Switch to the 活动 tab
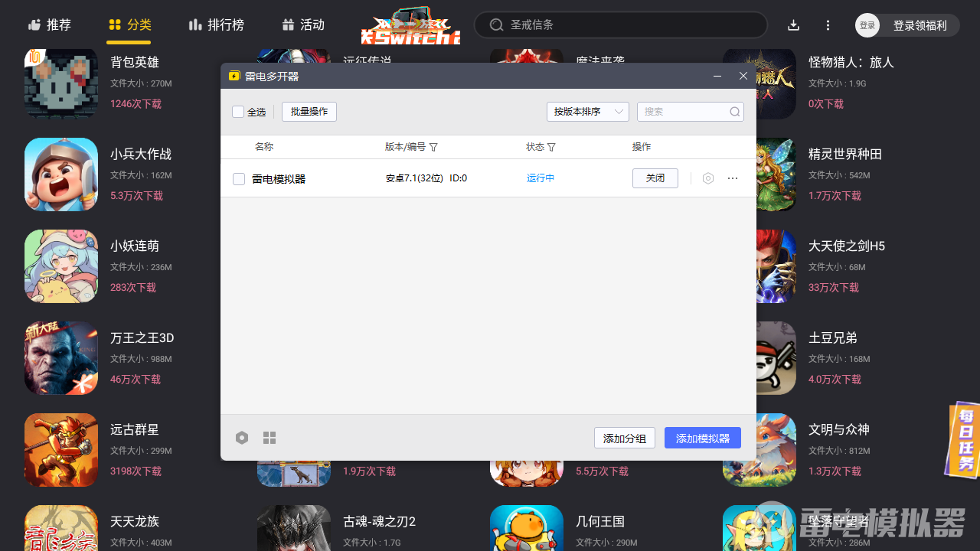The image size is (980, 551). pos(303,24)
